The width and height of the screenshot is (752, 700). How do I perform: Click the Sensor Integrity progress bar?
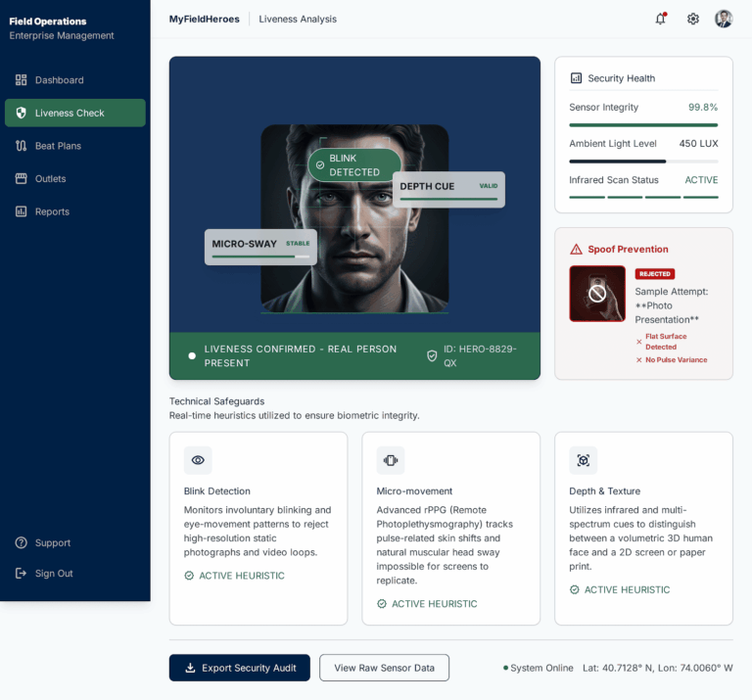point(643,125)
